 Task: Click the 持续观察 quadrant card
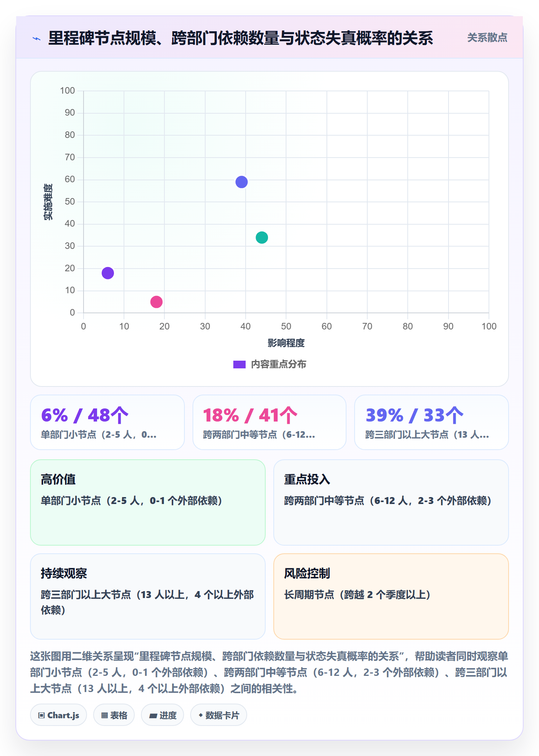click(x=148, y=596)
